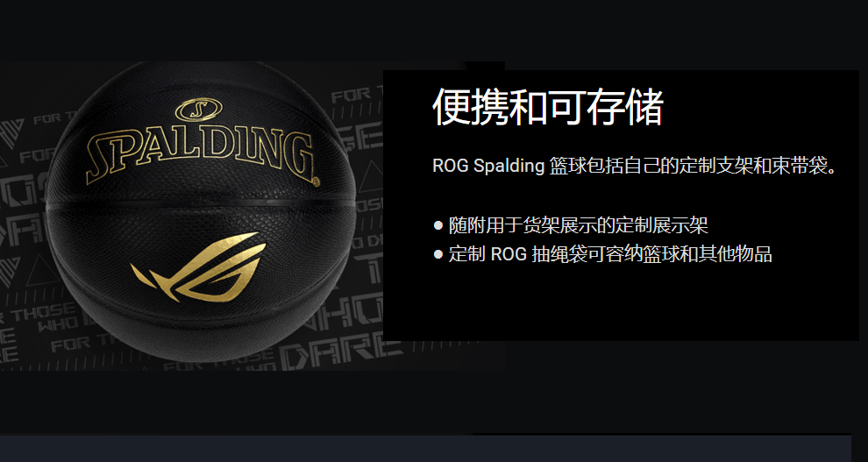Select the bullet text 定制 ROG 抽绳袋可容纳篮球
The image size is (868, 462).
click(610, 254)
